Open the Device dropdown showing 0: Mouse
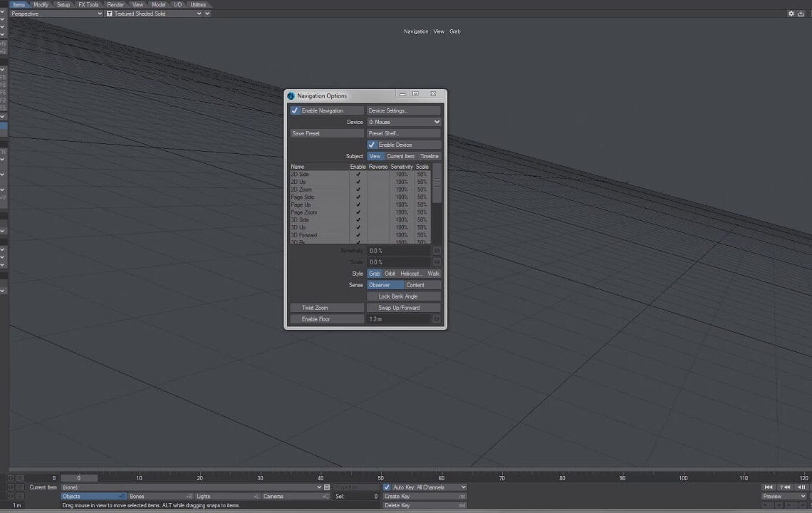The image size is (812, 513). tap(404, 122)
